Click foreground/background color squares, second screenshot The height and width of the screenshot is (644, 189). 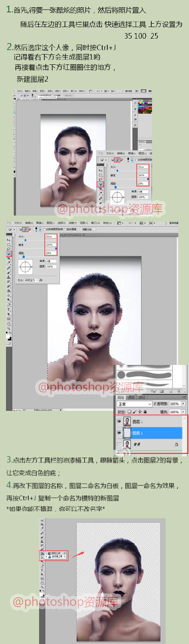tap(9, 337)
